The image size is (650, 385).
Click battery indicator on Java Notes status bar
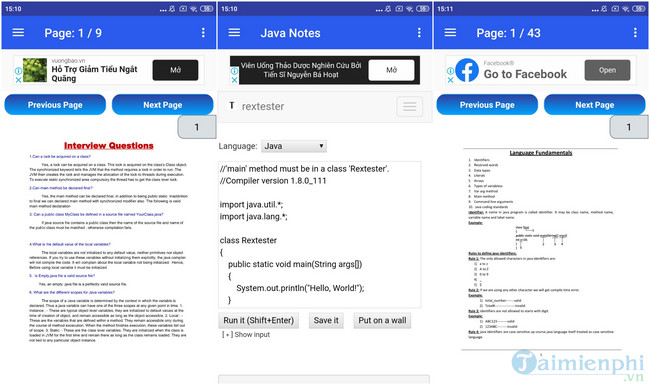coord(423,9)
